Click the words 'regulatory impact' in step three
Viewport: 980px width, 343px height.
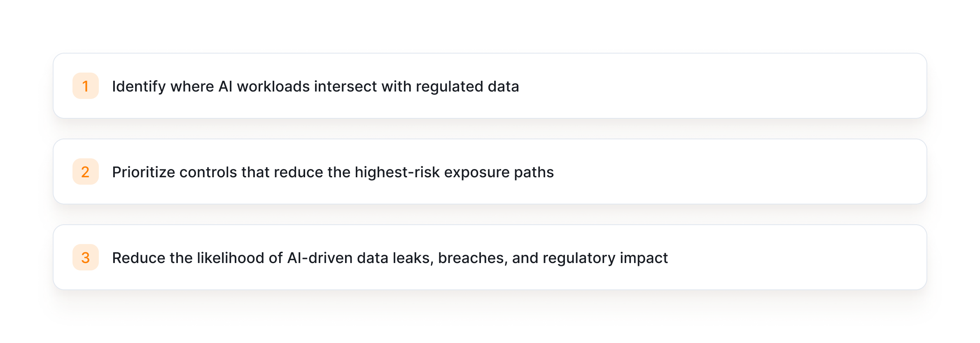(605, 258)
